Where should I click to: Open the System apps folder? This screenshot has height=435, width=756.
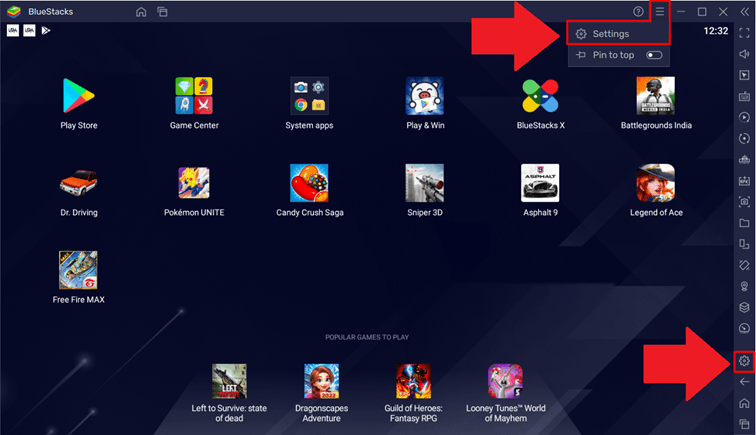tap(309, 97)
